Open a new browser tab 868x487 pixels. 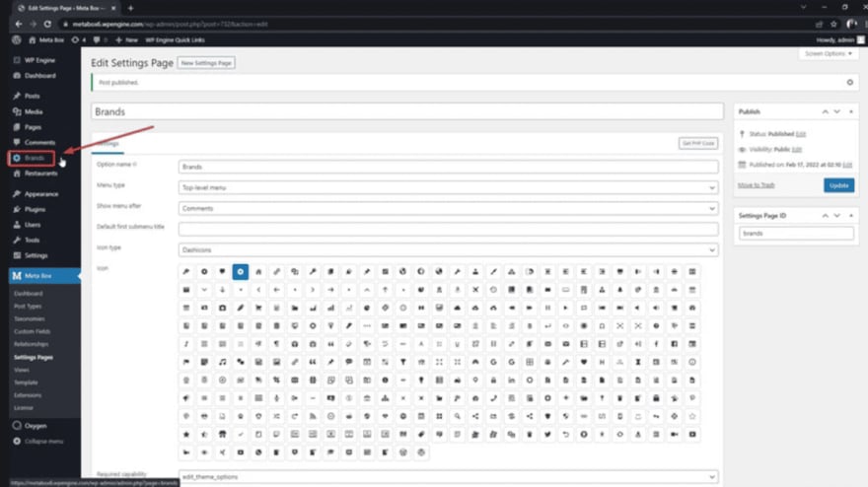[x=130, y=8]
